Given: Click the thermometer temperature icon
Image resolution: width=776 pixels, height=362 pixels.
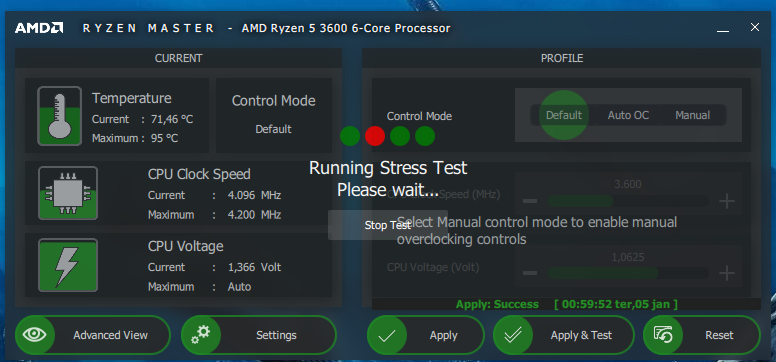Looking at the screenshot, I should pyautogui.click(x=59, y=116).
